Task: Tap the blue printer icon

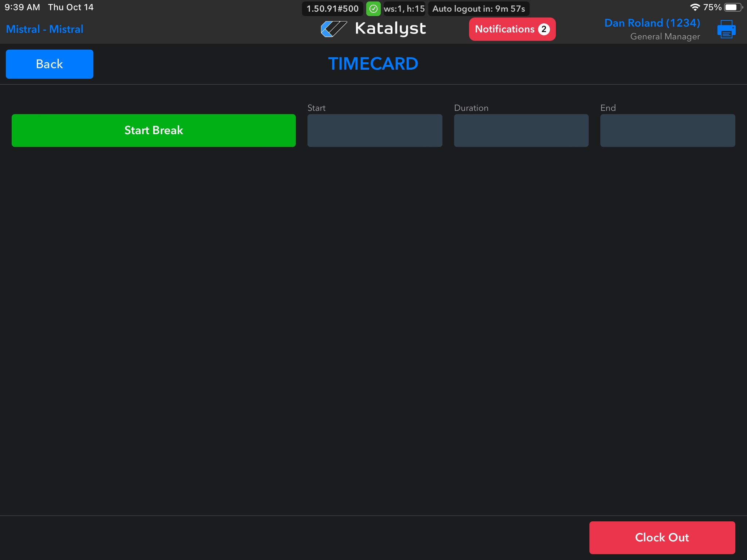Action: [x=726, y=29]
